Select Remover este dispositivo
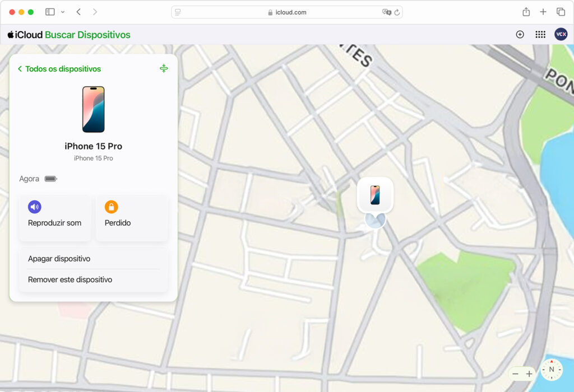The image size is (574, 392). 70,279
